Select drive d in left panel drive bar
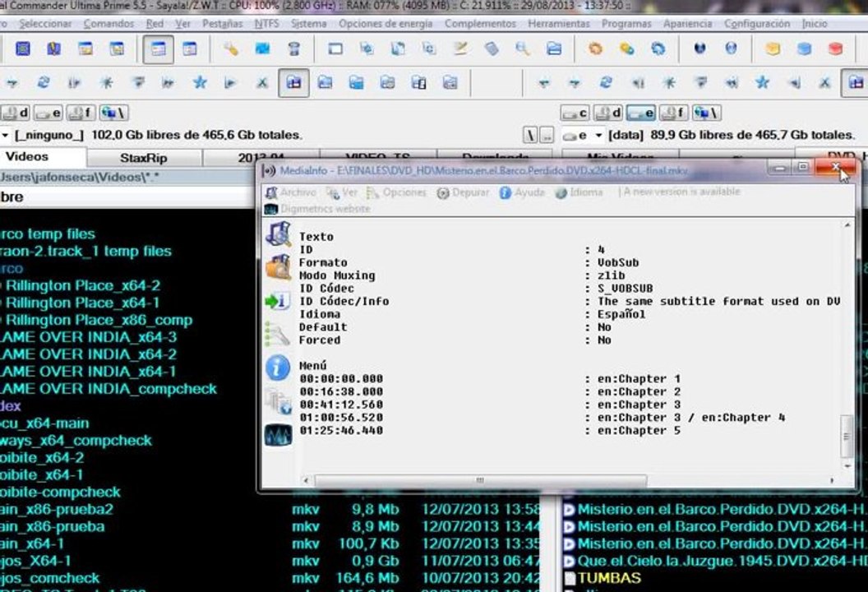Viewport: 868px width, 592px height. (x=16, y=113)
